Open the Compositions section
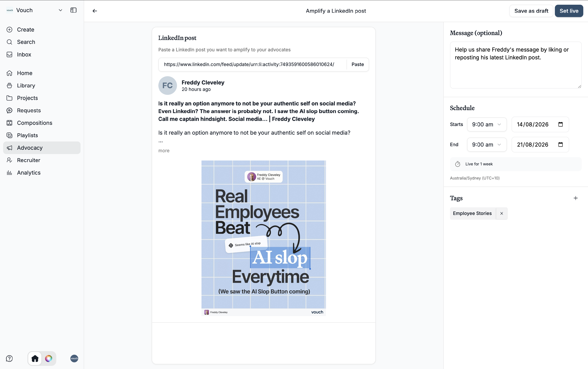 coord(42,123)
